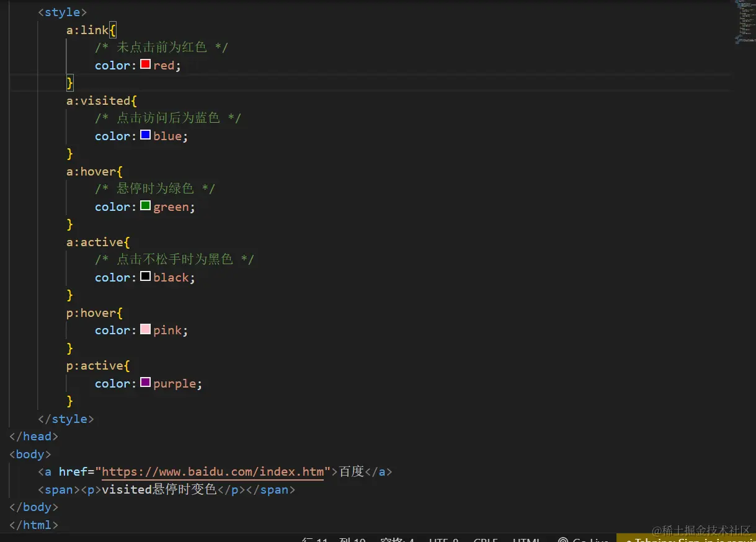Place cursor on the a:link selector

coord(88,30)
